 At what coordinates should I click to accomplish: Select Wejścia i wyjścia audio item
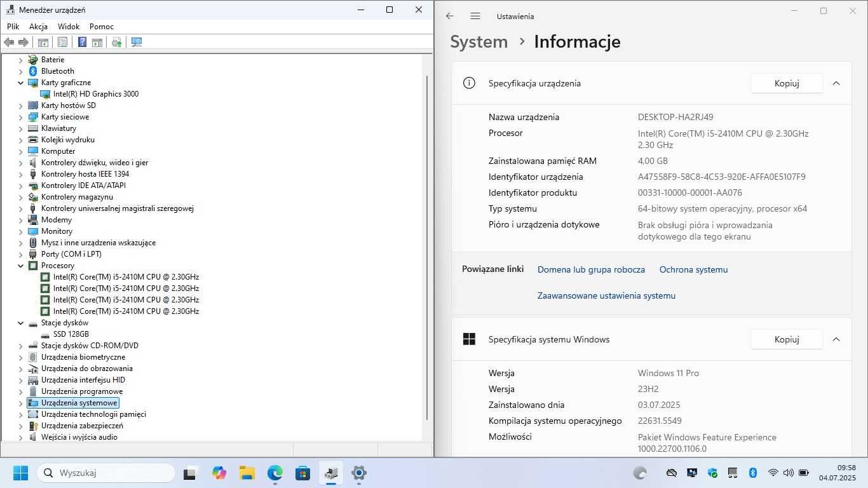(79, 437)
